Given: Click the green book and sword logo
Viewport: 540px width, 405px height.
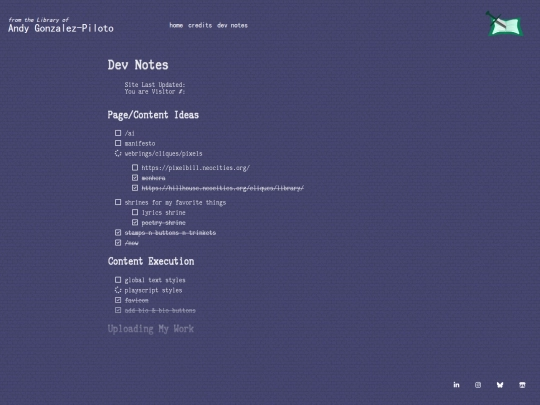Looking at the screenshot, I should tap(504, 24).
